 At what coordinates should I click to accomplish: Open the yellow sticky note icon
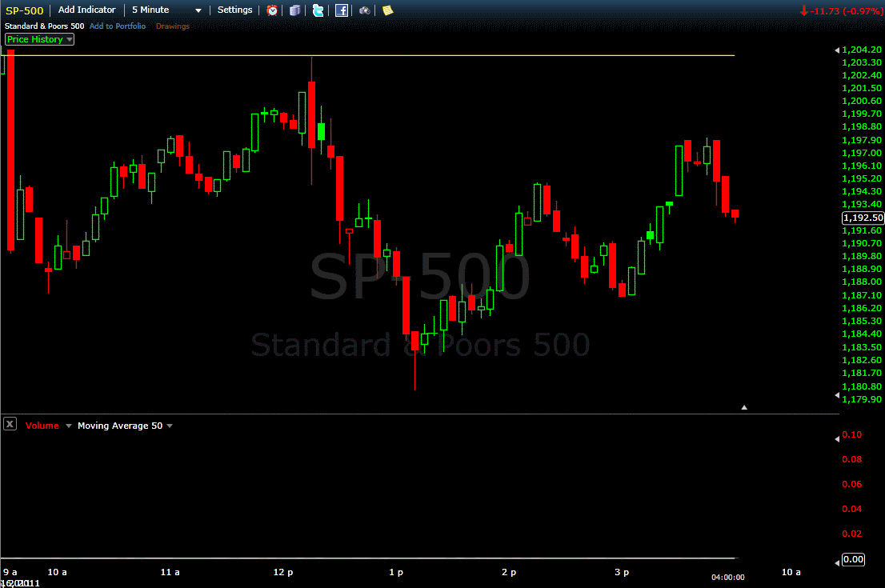click(388, 10)
